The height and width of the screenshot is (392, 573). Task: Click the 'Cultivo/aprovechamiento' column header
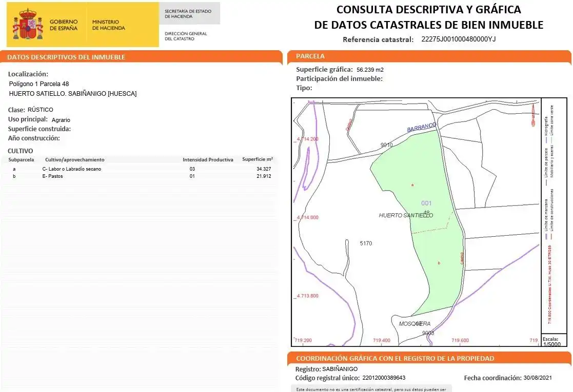coord(74,159)
